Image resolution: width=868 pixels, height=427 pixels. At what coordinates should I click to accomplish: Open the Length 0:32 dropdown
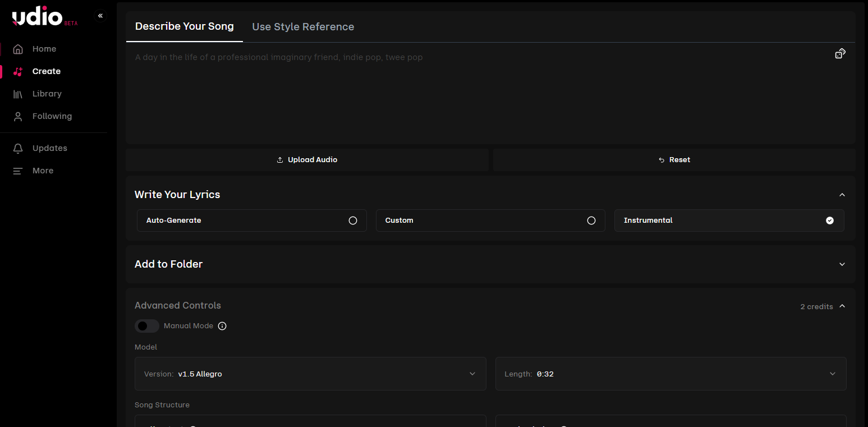pyautogui.click(x=671, y=374)
